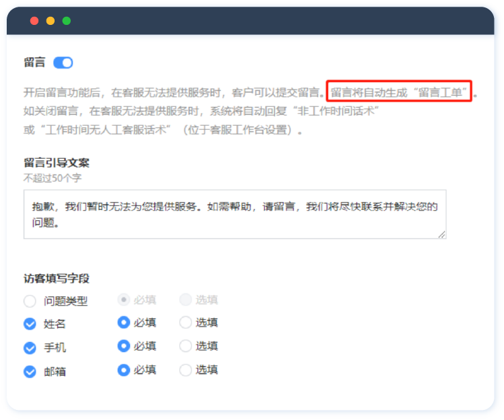Select 选填 for the 姓名 field

[x=185, y=322]
